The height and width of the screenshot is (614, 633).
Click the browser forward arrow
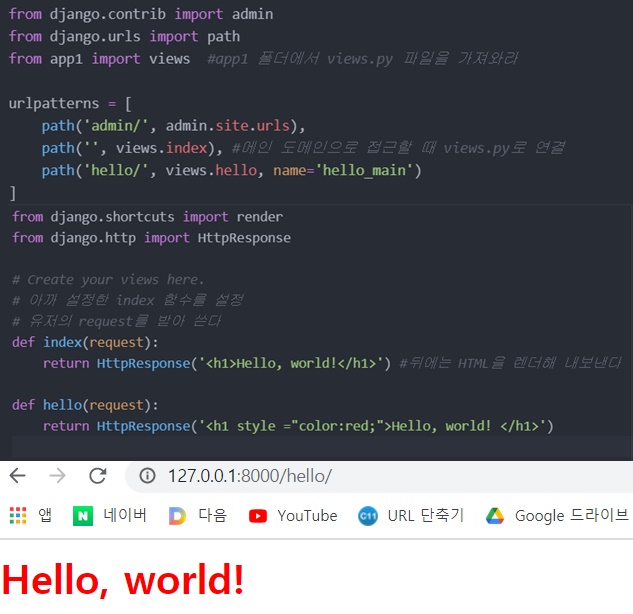(57, 476)
